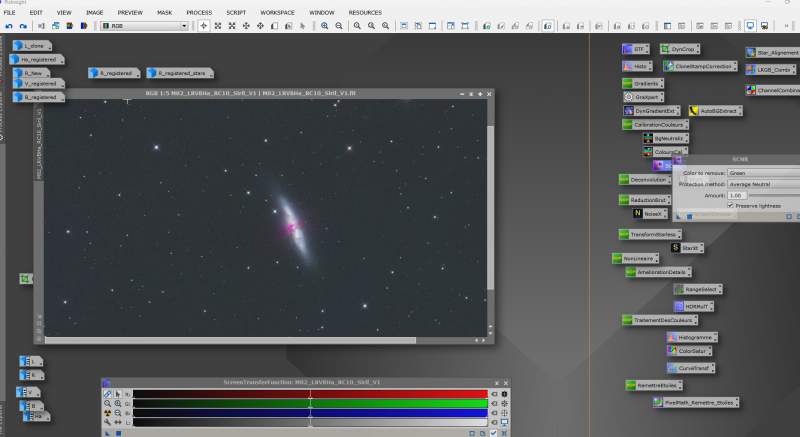Open the ColorSatur process icon
The height and width of the screenshot is (437, 800).
click(689, 351)
